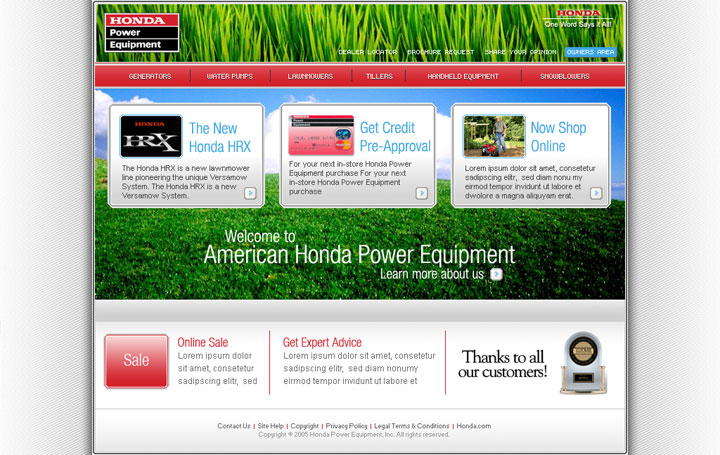720x455 pixels.
Task: Open the Snowblowers category
Action: [565, 76]
